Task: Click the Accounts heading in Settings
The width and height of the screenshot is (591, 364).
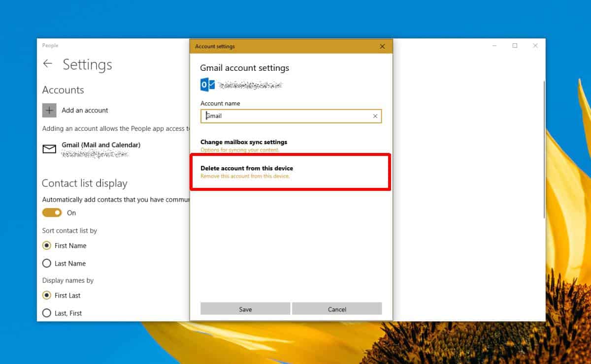Action: point(63,90)
